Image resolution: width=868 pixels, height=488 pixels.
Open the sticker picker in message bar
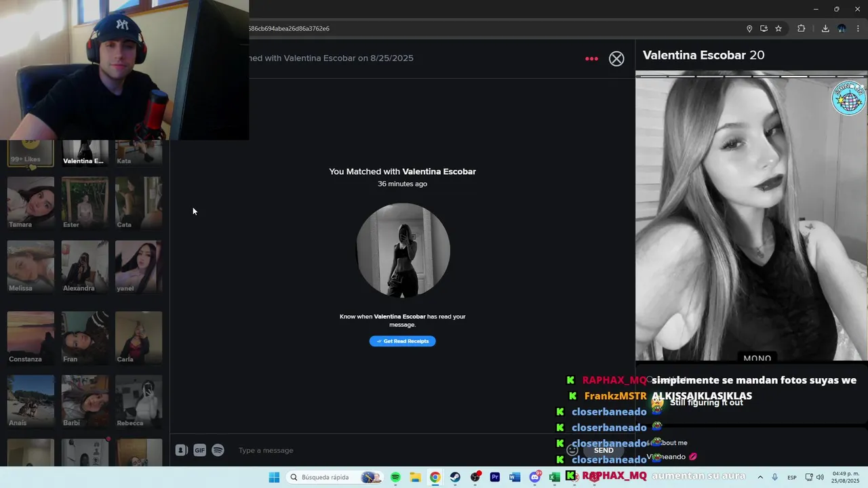181,450
